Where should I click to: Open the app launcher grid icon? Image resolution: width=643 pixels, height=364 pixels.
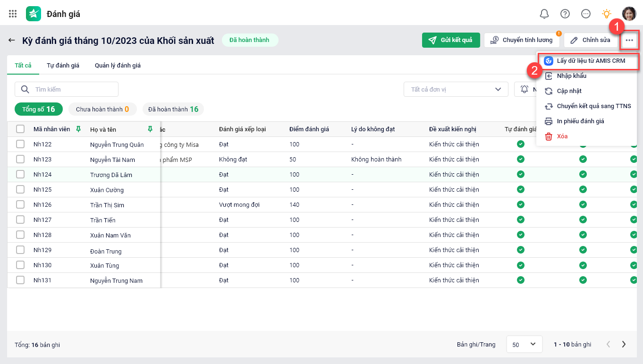tap(13, 14)
